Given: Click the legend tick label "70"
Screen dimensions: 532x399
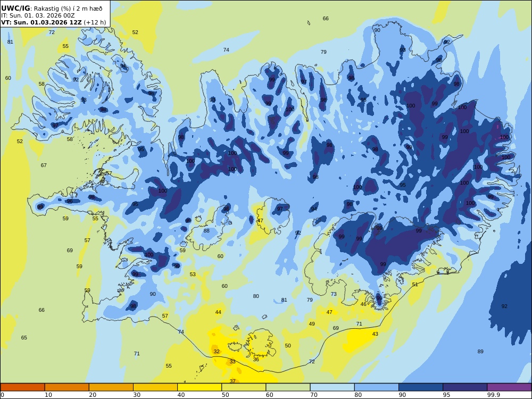Looking at the screenshot, I should click(314, 395).
